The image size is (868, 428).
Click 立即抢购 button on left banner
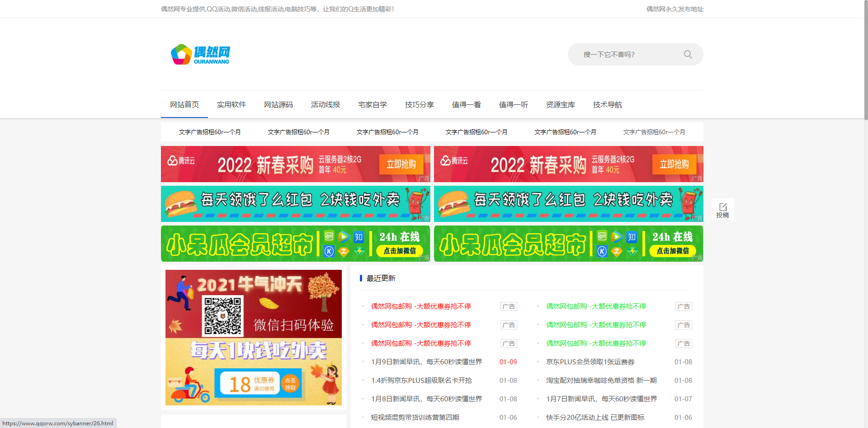tap(401, 164)
